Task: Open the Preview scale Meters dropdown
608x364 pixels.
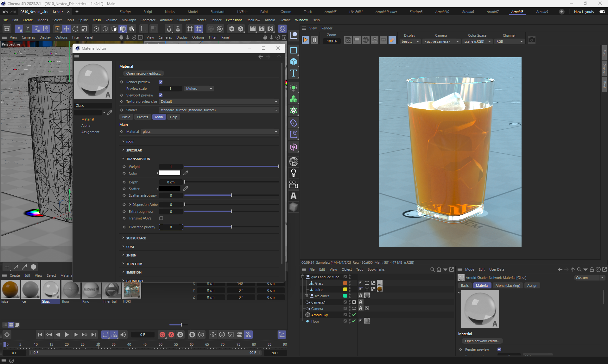Action: (199, 89)
